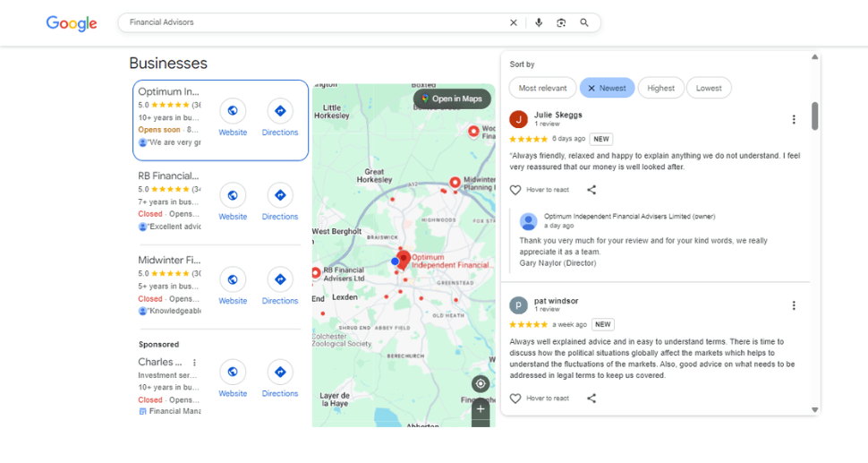Image resolution: width=868 pixels, height=463 pixels.
Task: Click Lexden label on the map
Action: 345,297
